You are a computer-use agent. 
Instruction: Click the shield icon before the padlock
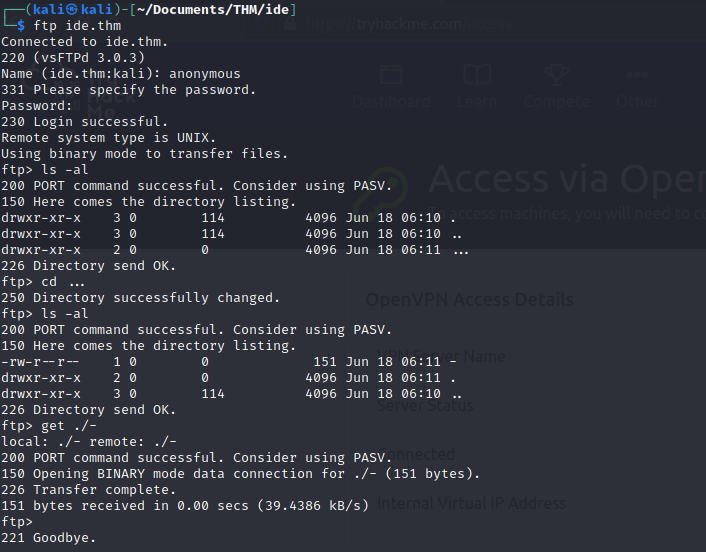coord(261,23)
